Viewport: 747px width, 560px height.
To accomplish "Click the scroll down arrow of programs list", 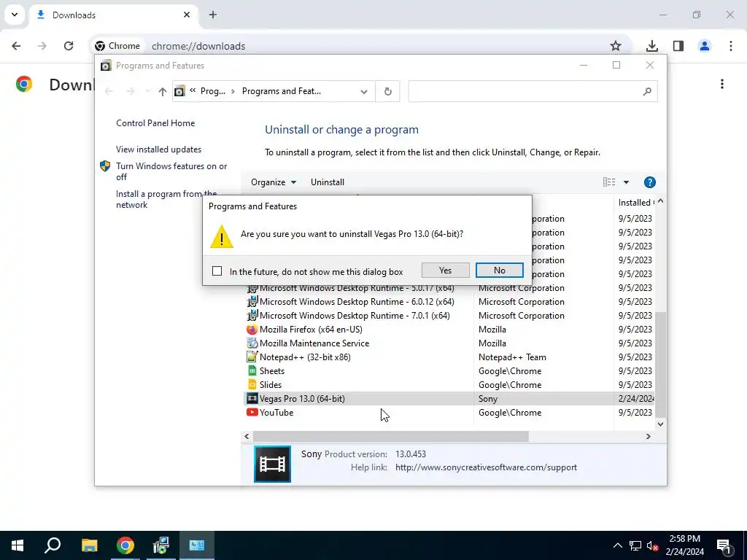I will [x=660, y=424].
